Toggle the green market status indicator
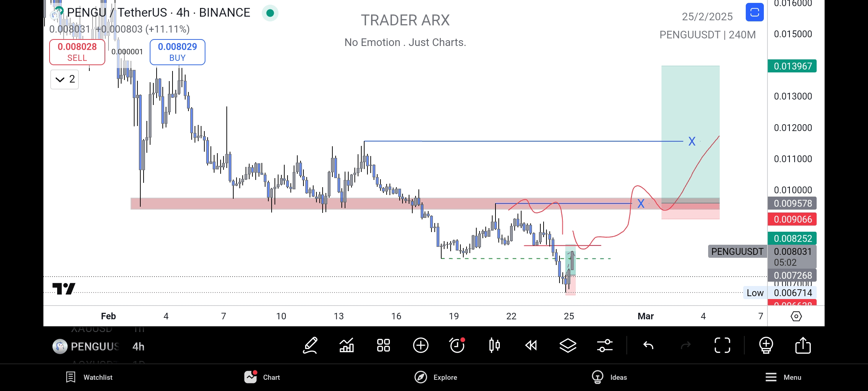 click(x=270, y=13)
